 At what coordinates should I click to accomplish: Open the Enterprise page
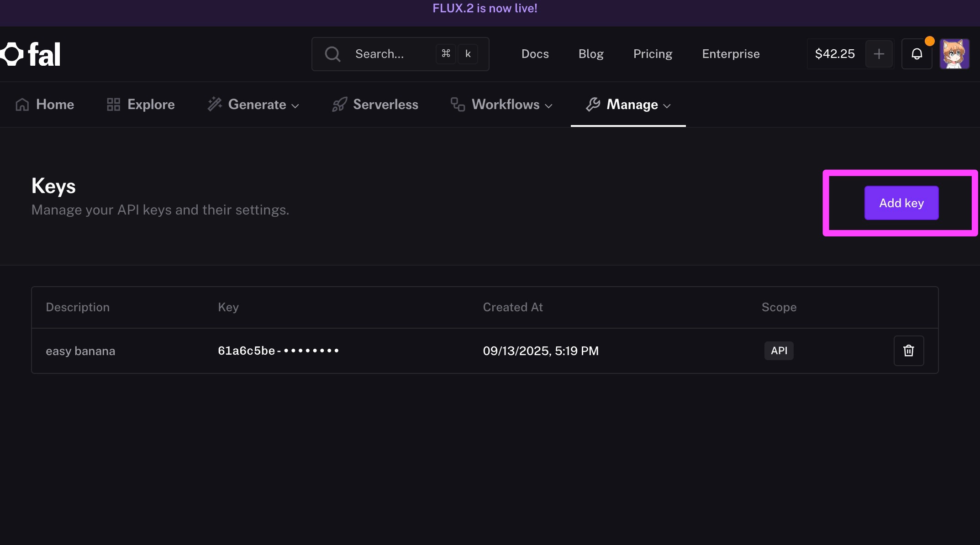point(731,54)
